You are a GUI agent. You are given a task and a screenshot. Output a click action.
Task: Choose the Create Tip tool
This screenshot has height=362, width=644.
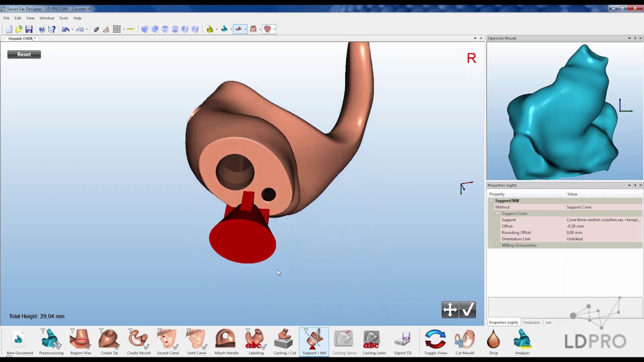click(109, 339)
